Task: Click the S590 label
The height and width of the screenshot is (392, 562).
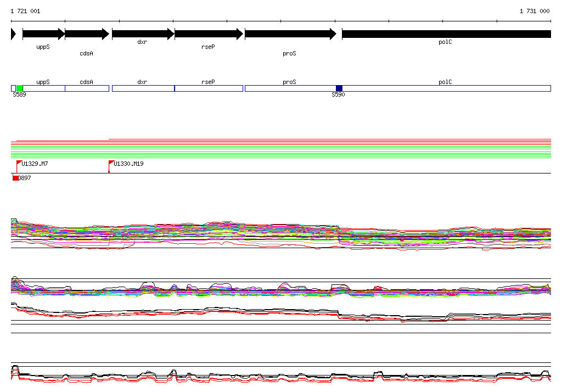Action: (338, 94)
